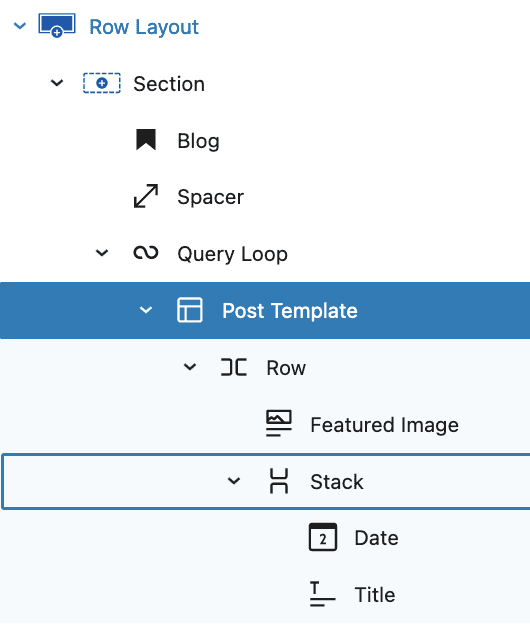
Task: Collapse the Query Loop chevron
Action: [102, 253]
